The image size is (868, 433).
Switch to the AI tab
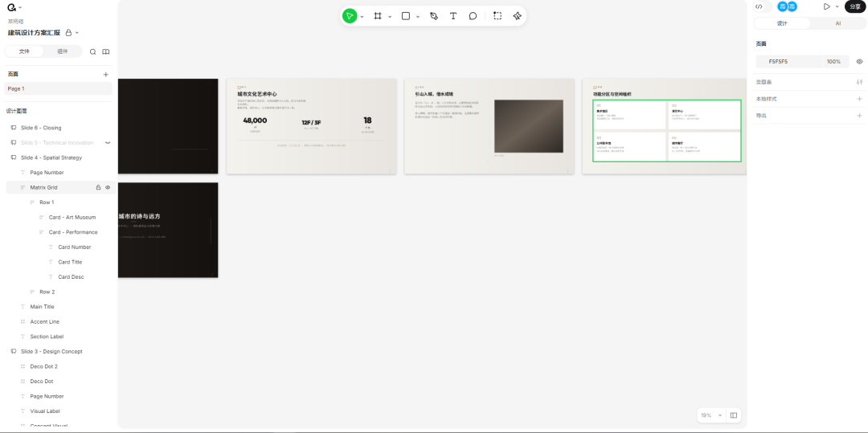838,23
